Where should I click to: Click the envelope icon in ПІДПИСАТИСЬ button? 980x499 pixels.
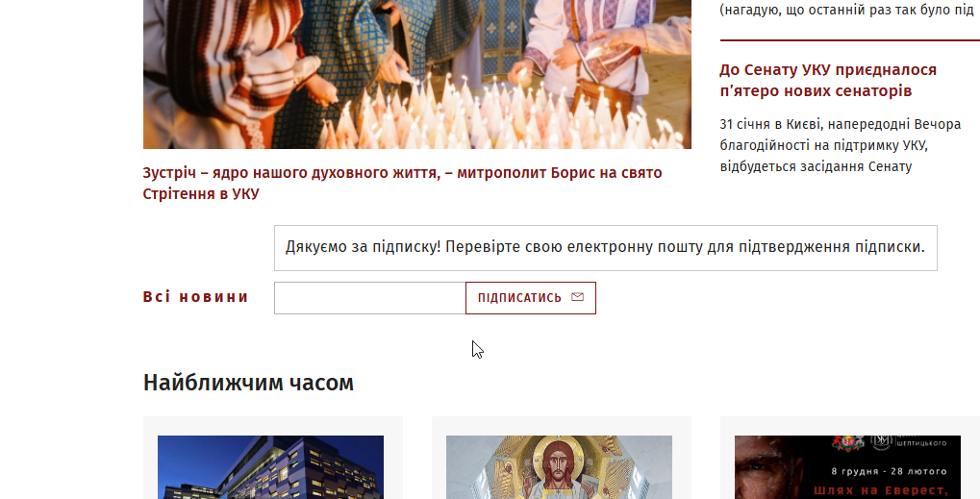pos(577,297)
